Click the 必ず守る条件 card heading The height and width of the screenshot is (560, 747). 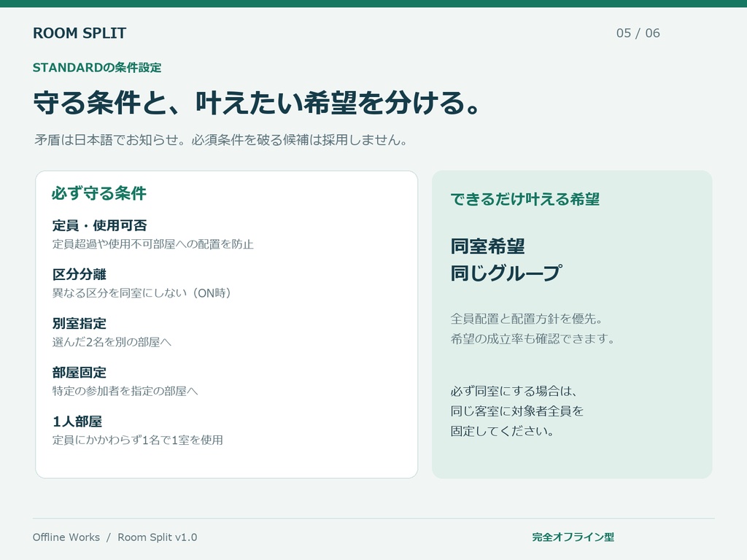click(99, 193)
